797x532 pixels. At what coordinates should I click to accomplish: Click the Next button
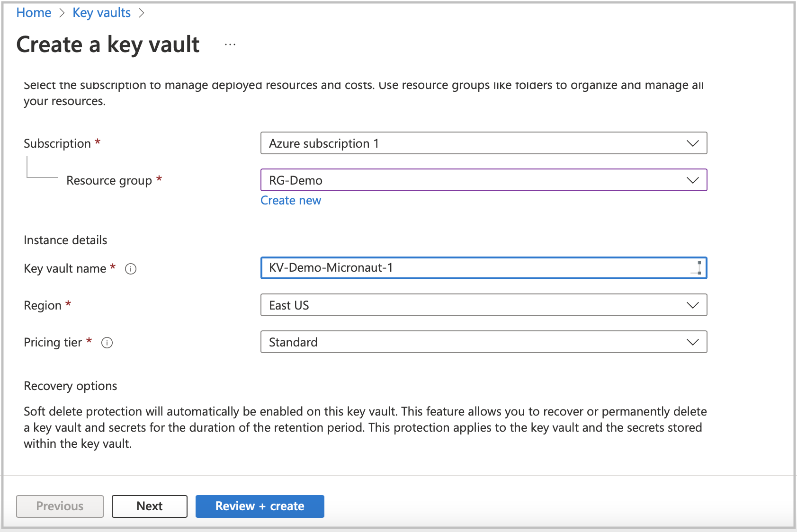click(x=149, y=506)
